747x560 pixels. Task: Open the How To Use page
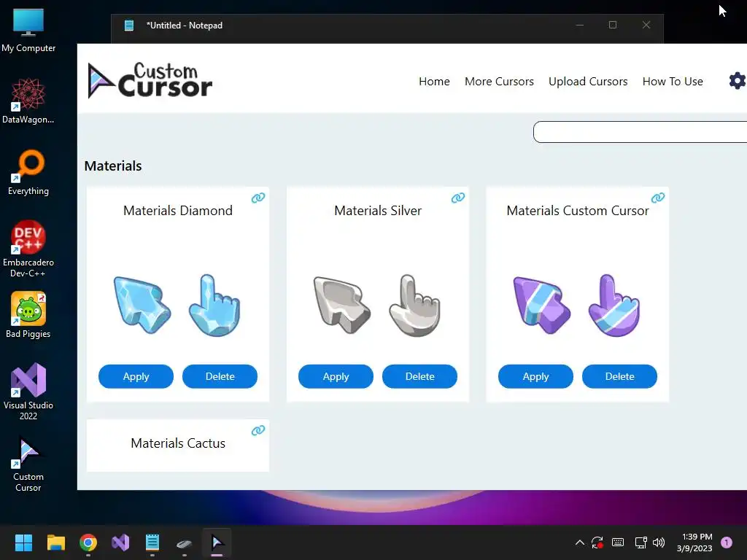pyautogui.click(x=672, y=82)
